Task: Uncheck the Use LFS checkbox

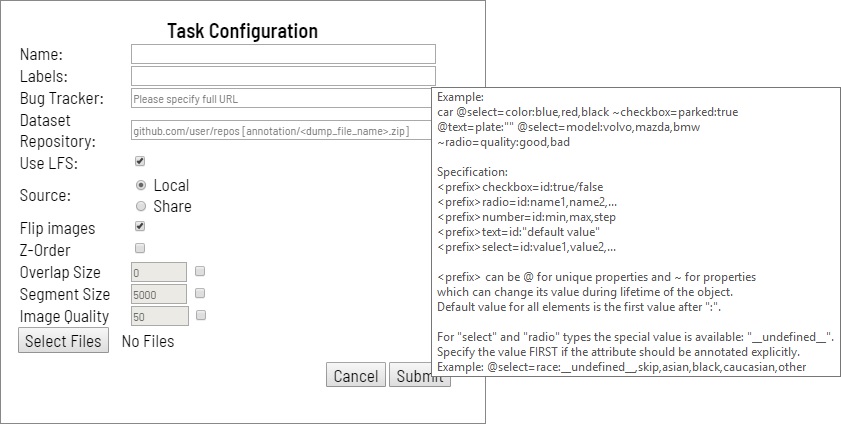Action: [x=140, y=161]
